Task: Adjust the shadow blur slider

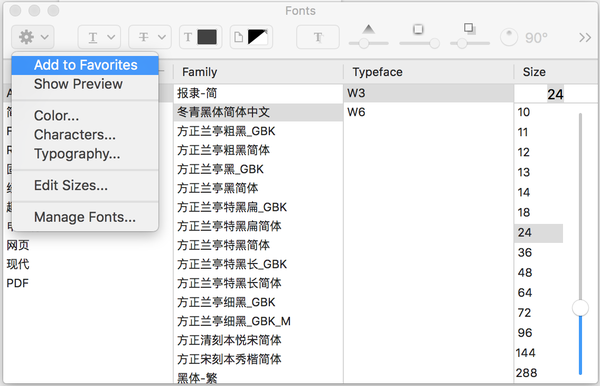Action: [x=419, y=43]
